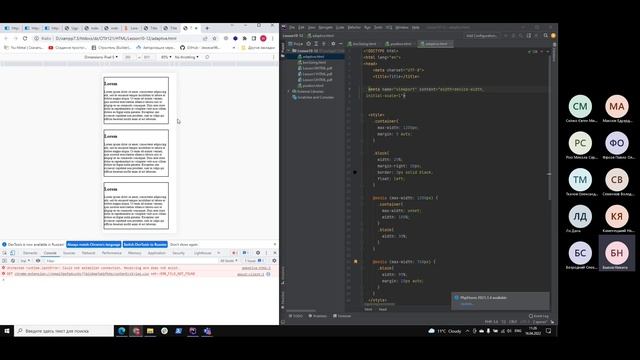Click the share page icon in address bar
The height and width of the screenshot is (360, 640).
point(205,38)
